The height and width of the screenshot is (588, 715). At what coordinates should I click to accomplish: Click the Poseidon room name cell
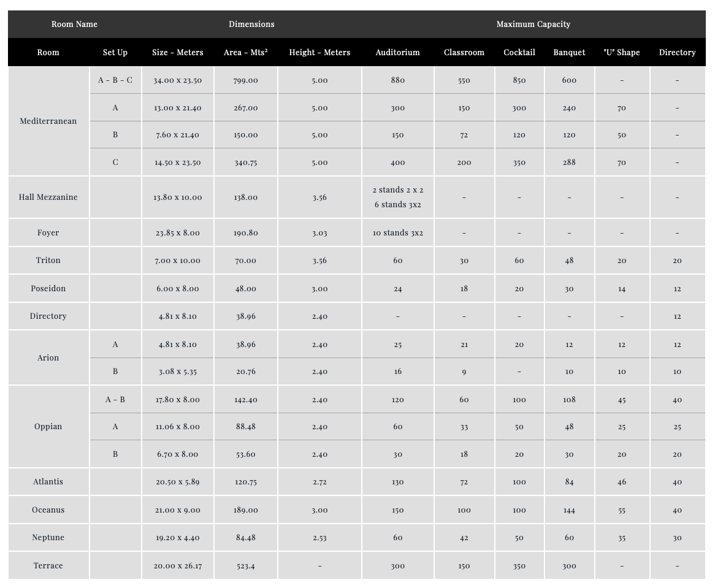tap(48, 289)
